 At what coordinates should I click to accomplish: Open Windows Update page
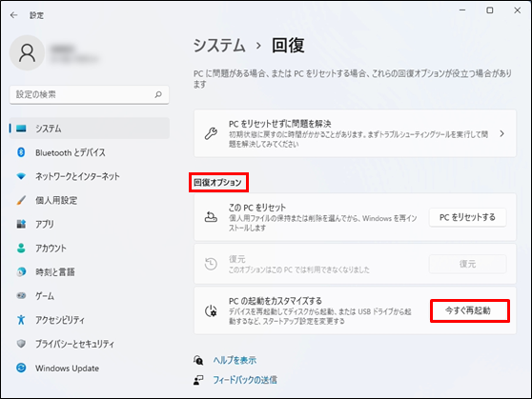point(90,368)
